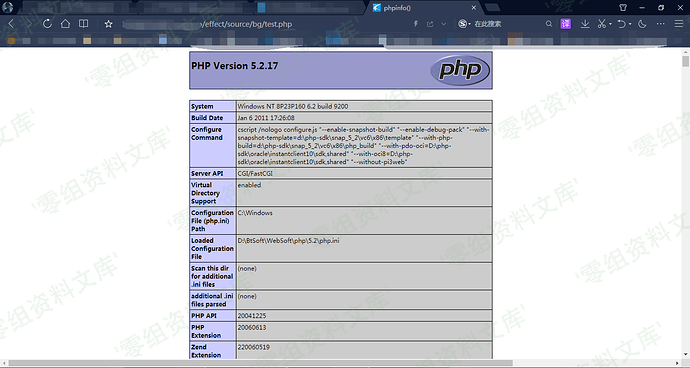Toggle the lightning speed mode icon
Viewport: 690px width, 368px height.
click(415, 24)
